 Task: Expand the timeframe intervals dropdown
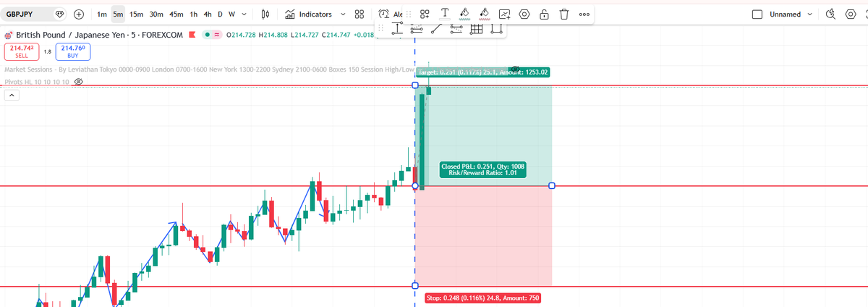[x=244, y=14]
